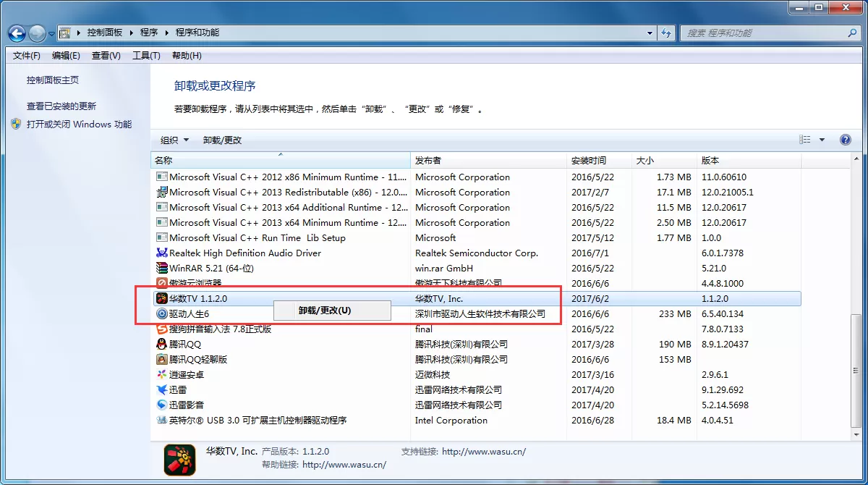Expand the view options dropdown arrow
Viewport: 868px width, 485px height.
click(822, 140)
